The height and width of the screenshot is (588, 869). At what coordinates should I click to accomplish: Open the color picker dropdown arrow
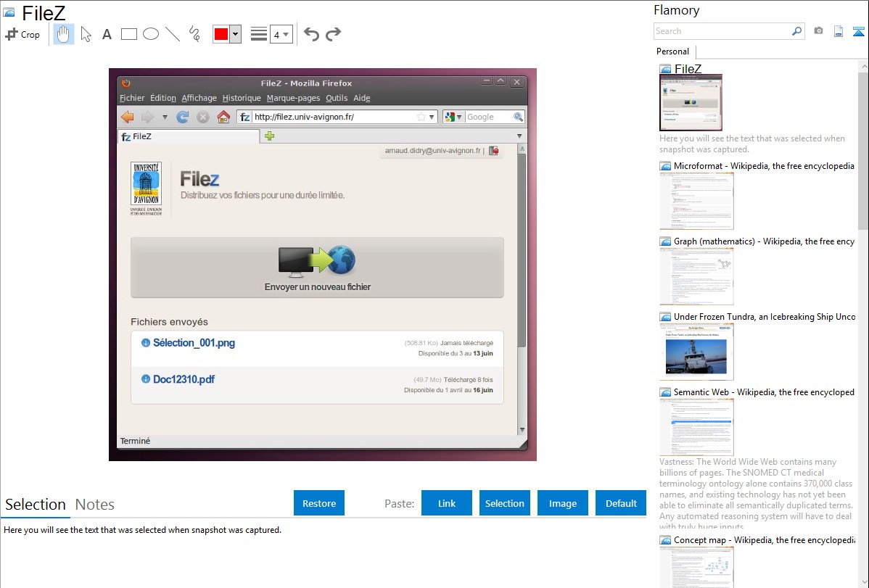[236, 34]
